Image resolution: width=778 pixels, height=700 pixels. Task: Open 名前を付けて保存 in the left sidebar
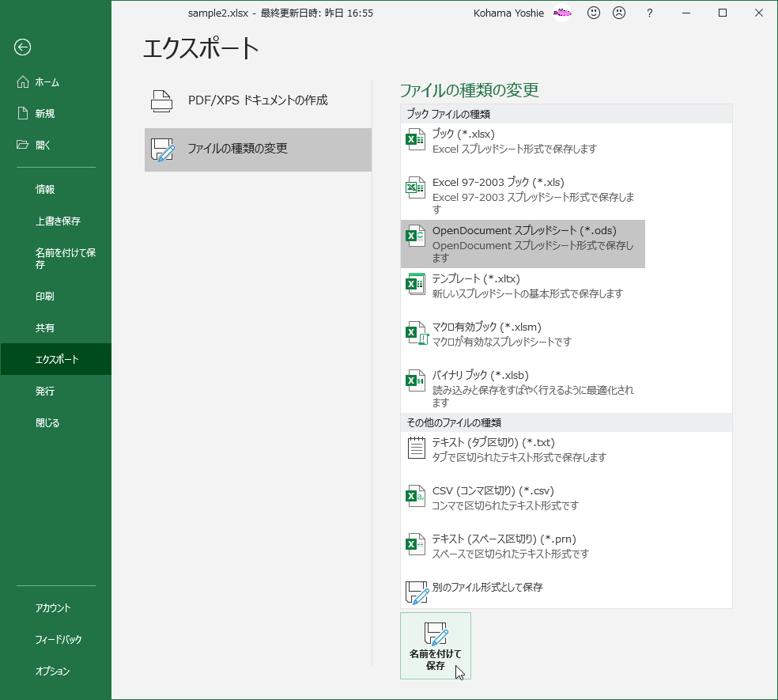tap(55, 259)
